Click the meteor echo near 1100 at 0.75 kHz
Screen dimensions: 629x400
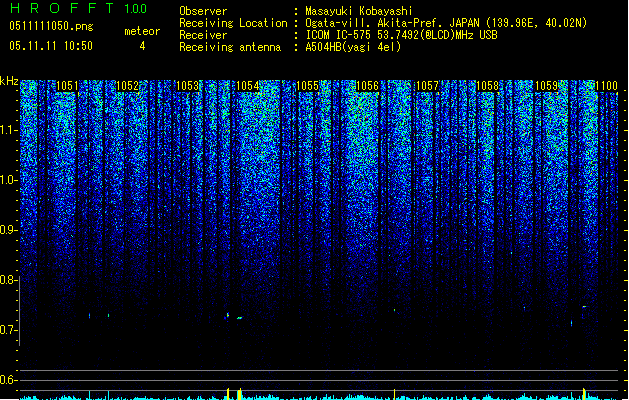[x=584, y=307]
